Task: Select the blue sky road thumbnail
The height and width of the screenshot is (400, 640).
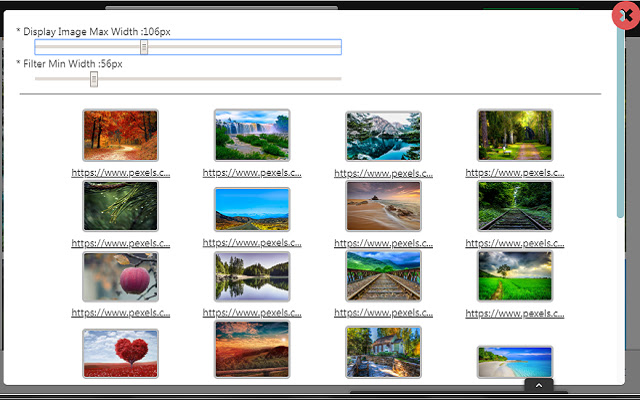Action: tap(251, 209)
